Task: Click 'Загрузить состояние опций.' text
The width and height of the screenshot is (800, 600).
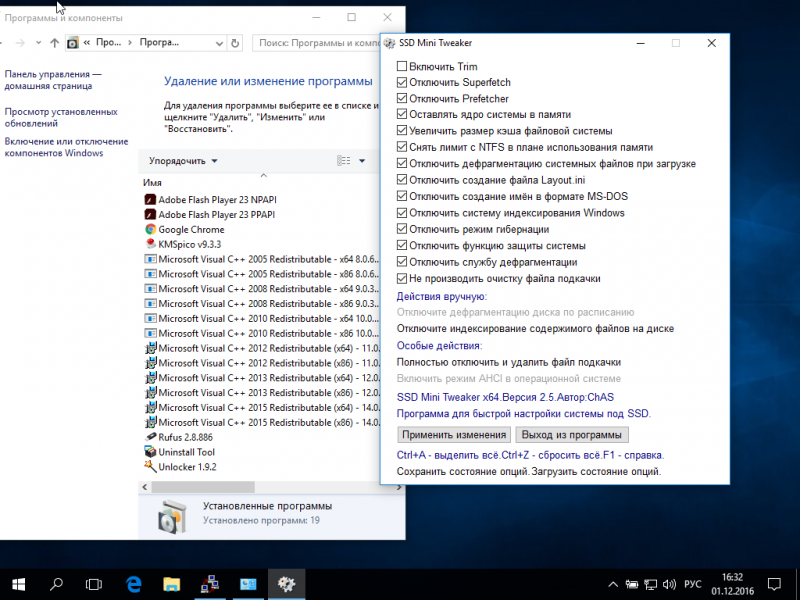Action: tap(596, 471)
